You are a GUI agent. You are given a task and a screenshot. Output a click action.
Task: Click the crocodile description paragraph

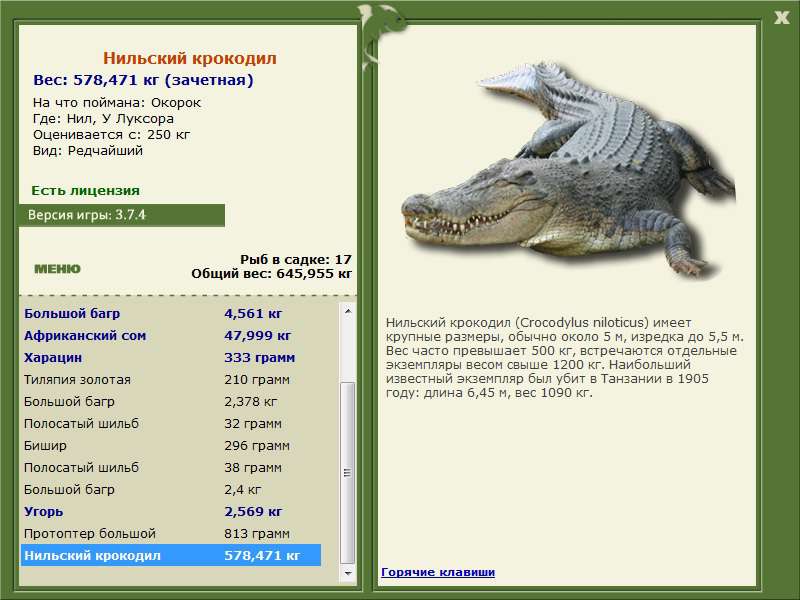point(564,357)
